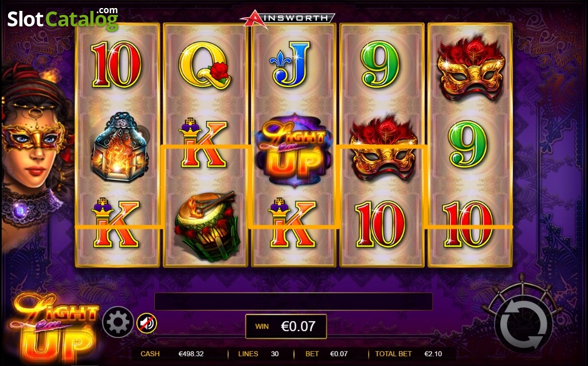Select the yellow Q with rose symbol
588x366 pixels.
tap(205, 65)
